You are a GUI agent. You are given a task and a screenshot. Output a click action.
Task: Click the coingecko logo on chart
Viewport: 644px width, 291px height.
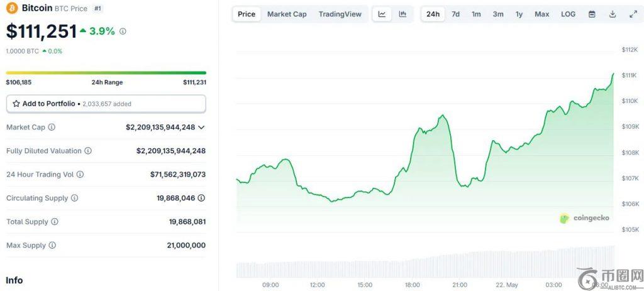(584, 218)
